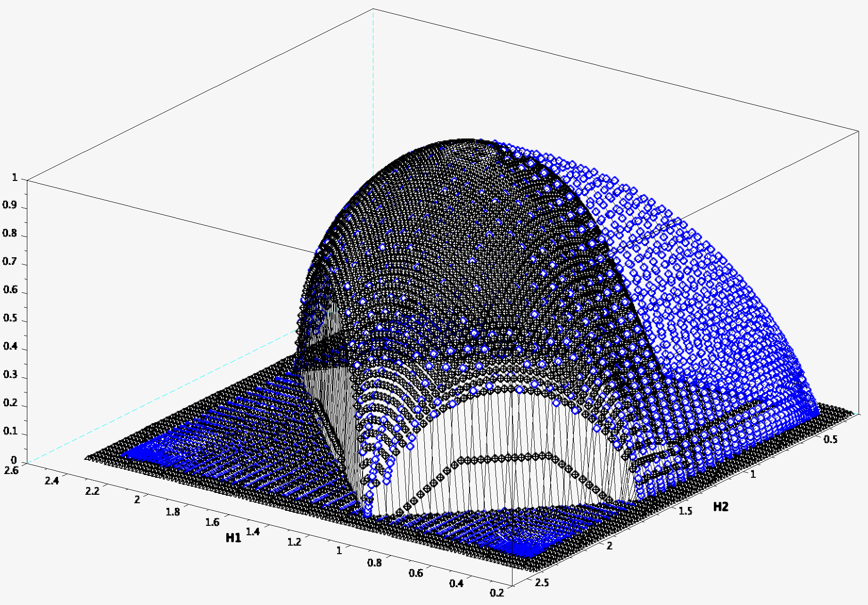This screenshot has height=605, width=868.
Task: Click the 2 tick on H2 axis
Action: pos(610,546)
